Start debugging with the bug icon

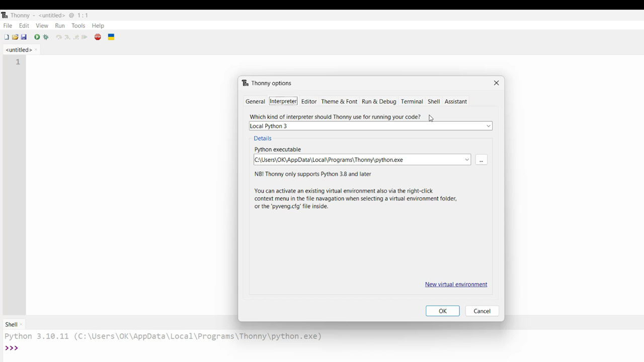pyautogui.click(x=46, y=37)
